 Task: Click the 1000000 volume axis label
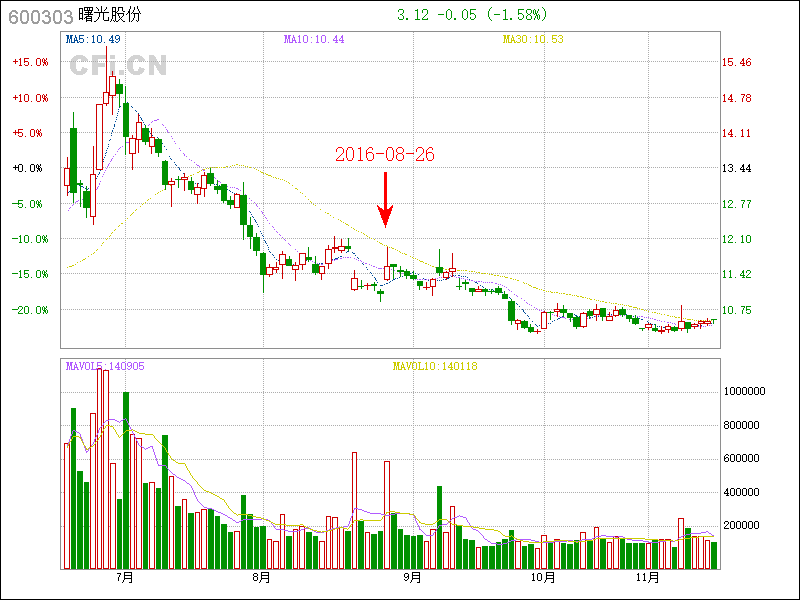coord(743,392)
